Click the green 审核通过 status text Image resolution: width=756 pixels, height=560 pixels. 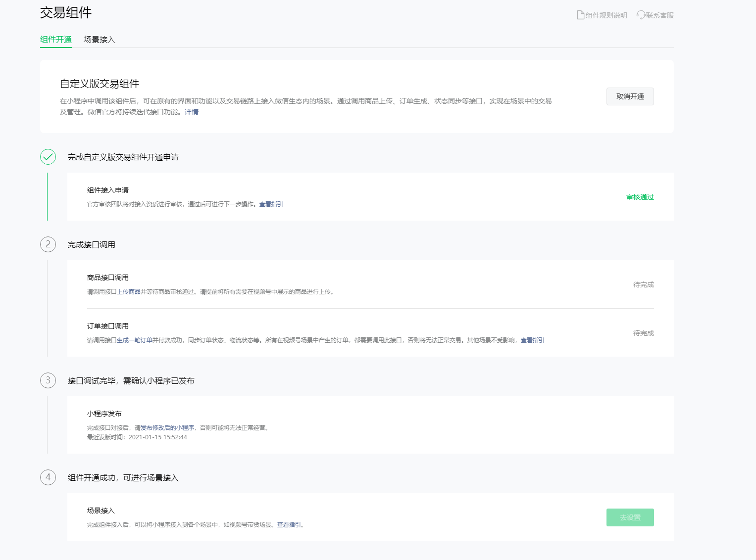point(640,197)
